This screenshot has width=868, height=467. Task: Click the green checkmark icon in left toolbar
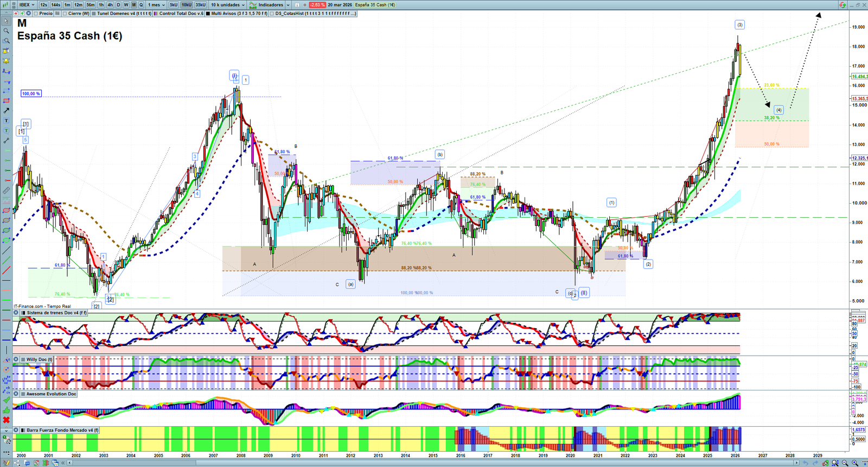(x=6, y=400)
